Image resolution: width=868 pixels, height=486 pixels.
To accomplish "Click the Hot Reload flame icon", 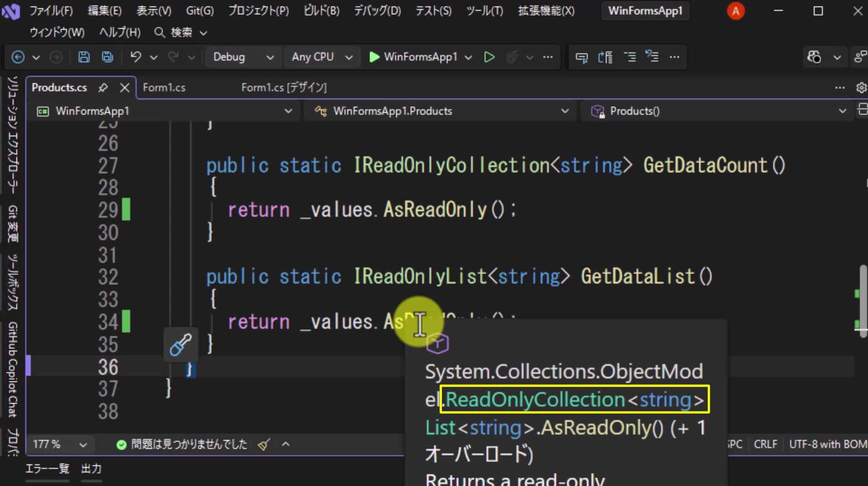I will [512, 57].
